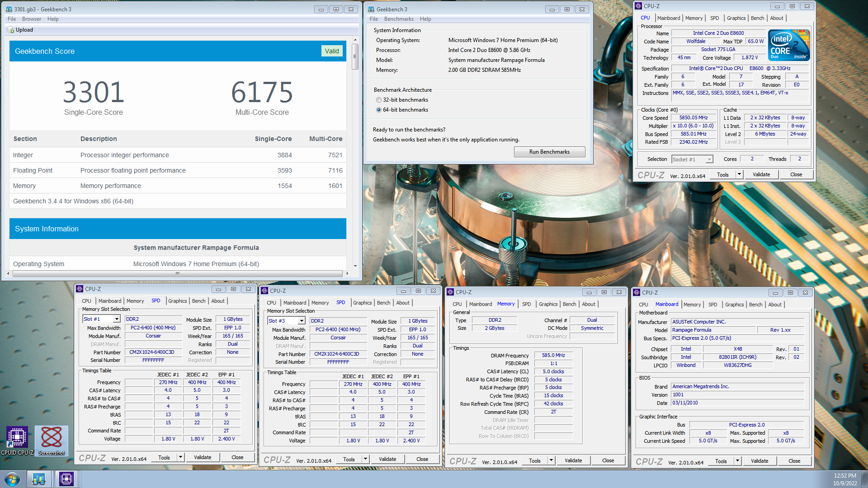Viewport: 868px width, 488px height.
Task: Click the Multiplier value x 10.0 (6.0 - 10.0)
Action: coord(693,126)
